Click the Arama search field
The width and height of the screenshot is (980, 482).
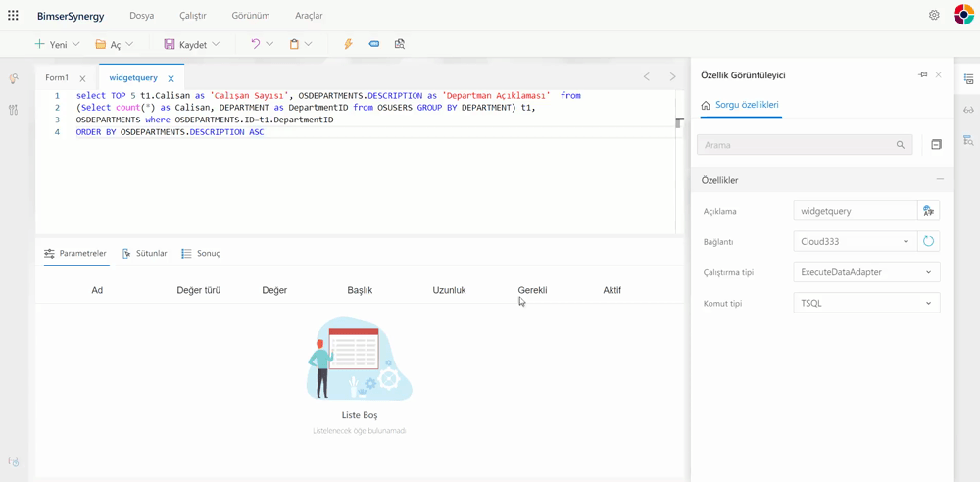[x=798, y=145]
